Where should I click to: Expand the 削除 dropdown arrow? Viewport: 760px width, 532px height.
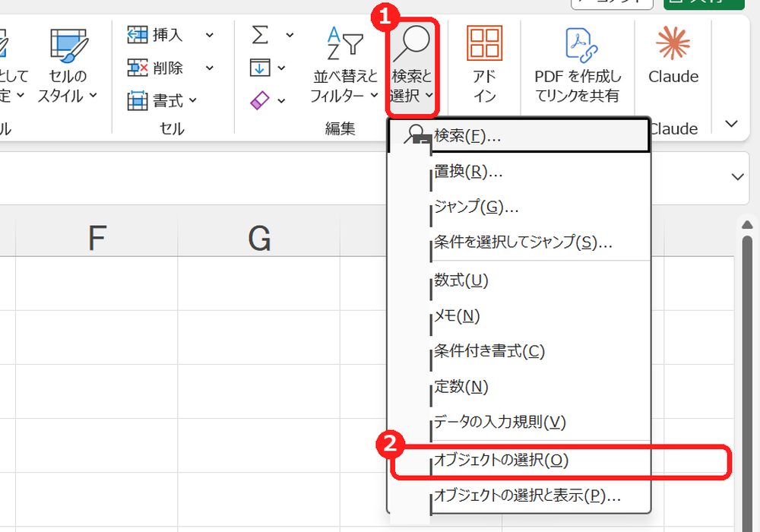pos(210,68)
